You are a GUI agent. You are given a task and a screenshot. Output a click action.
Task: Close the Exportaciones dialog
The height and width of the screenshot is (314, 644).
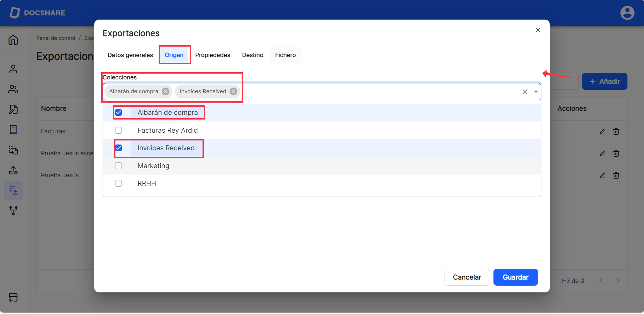(x=538, y=30)
